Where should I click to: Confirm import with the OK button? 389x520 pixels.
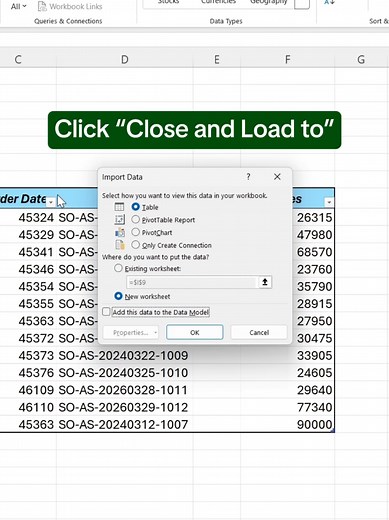click(195, 332)
